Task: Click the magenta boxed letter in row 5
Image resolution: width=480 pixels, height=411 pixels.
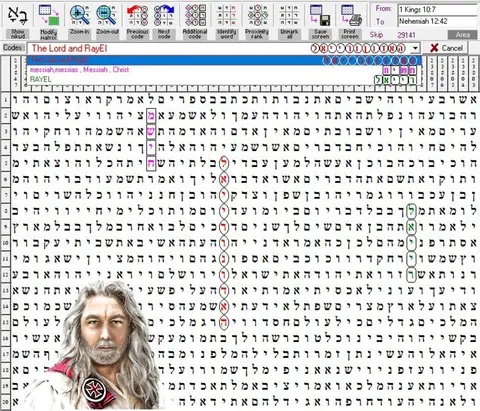Action: coord(151,163)
